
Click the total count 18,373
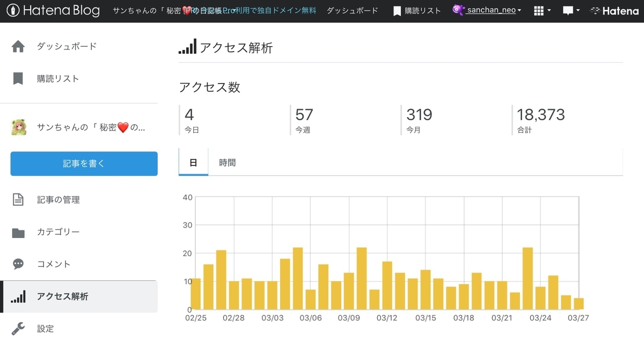pyautogui.click(x=540, y=114)
